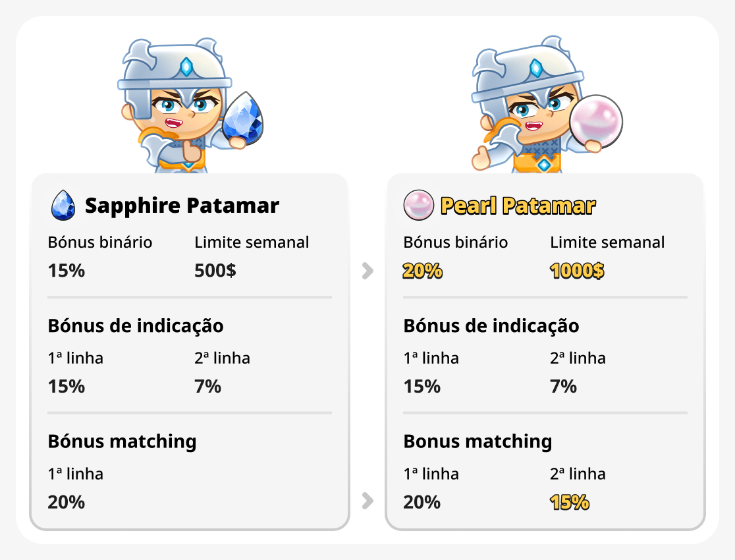
Task: Click the 1000$ weekly limit value
Action: click(578, 270)
